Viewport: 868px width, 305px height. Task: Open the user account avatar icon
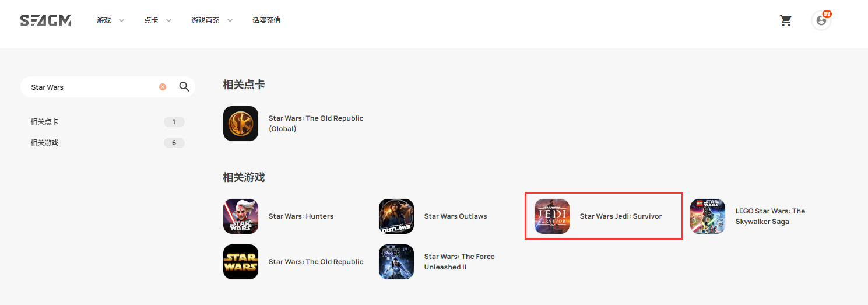click(x=821, y=20)
